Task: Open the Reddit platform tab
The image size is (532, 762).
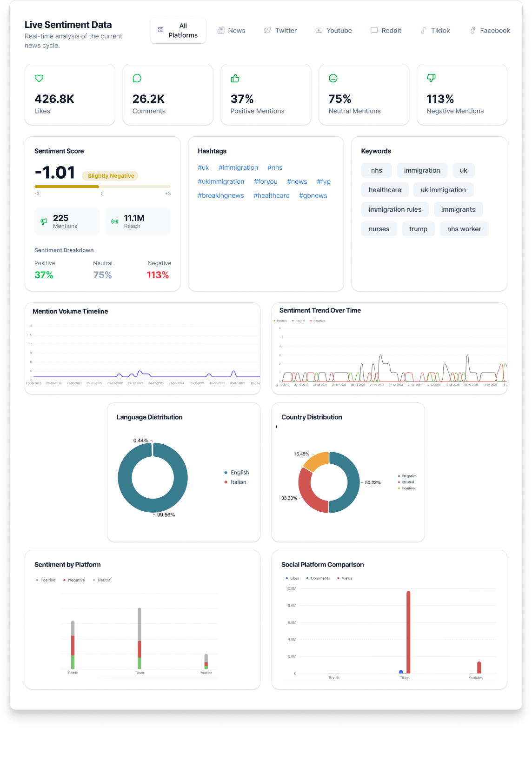Action: pos(386,31)
